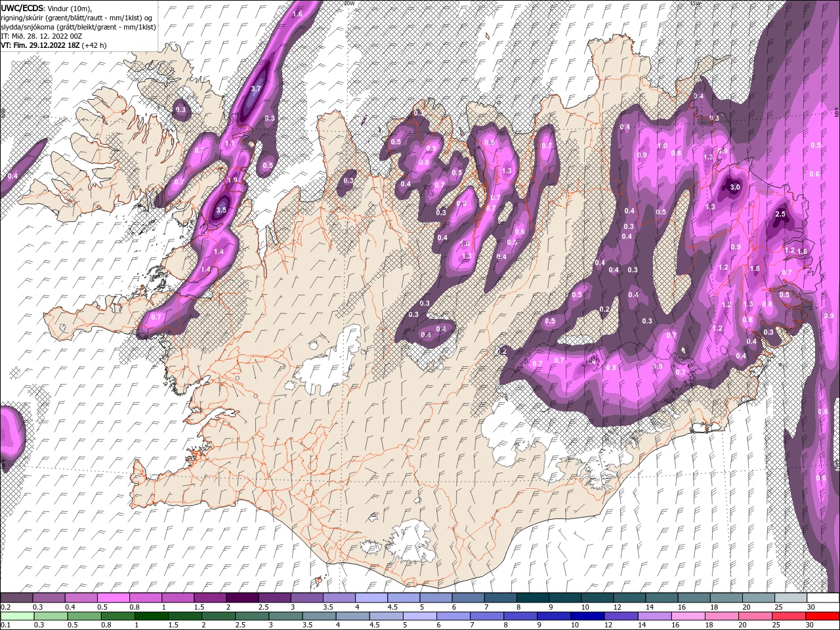
Task: Click the violet 12–14 rain scale swatch
Action: (623, 616)
